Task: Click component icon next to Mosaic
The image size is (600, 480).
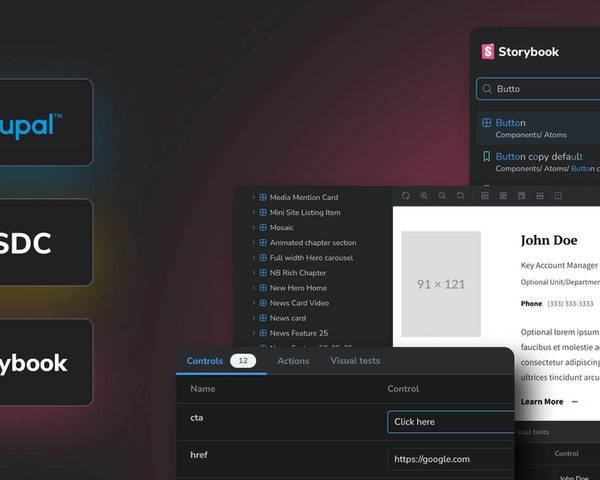Action: point(263,227)
